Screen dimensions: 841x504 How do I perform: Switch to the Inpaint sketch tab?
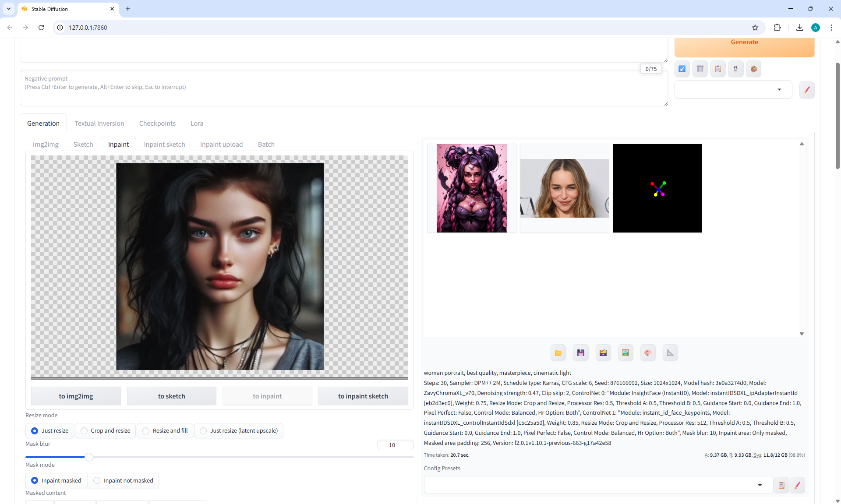click(x=164, y=145)
